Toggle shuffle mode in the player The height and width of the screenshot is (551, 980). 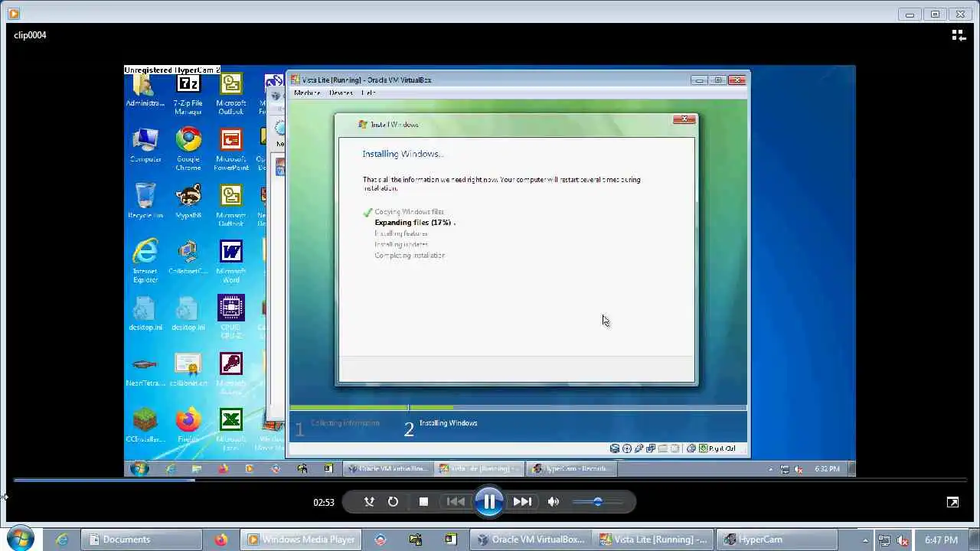(x=369, y=502)
